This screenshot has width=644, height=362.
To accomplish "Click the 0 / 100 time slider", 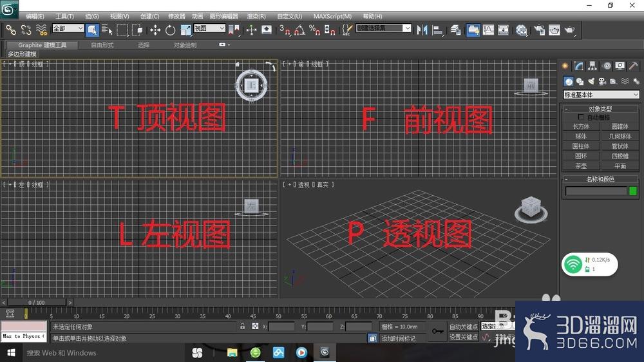I will coord(37,303).
